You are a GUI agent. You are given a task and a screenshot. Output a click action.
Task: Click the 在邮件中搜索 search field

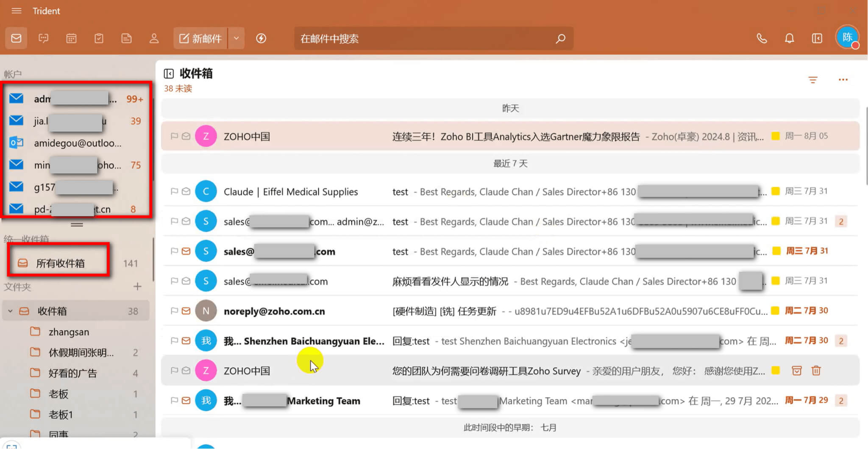pyautogui.click(x=424, y=39)
